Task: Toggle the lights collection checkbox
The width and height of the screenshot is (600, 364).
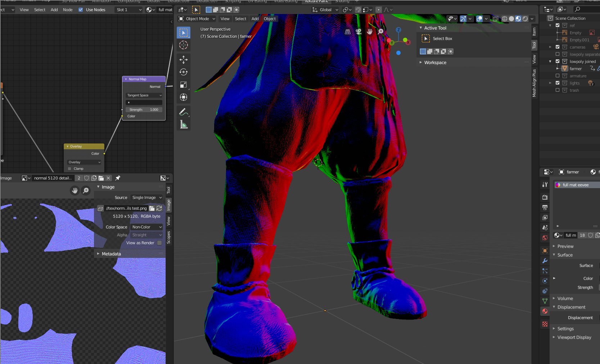Action: pos(558,83)
